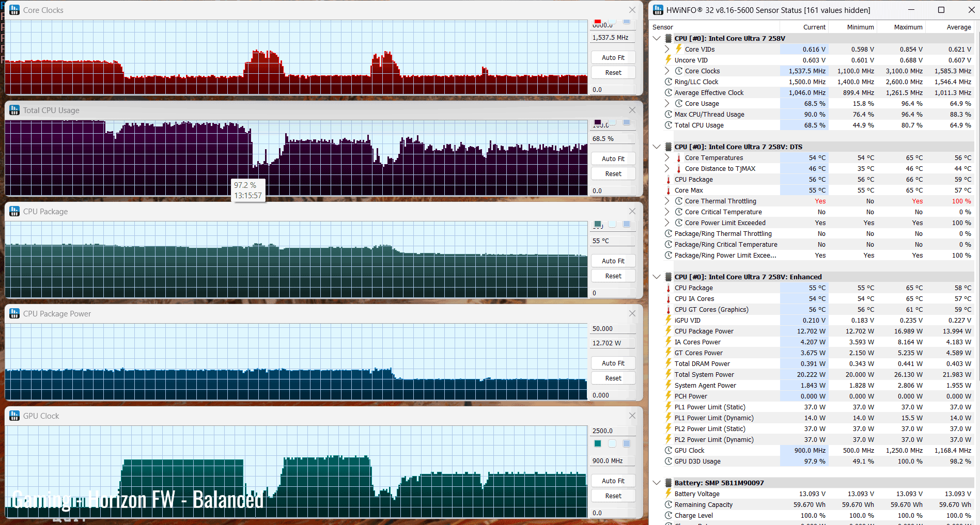Viewport: 980px width, 525px height.
Task: Click Auto Fit in the GPU Clock graph
Action: click(x=613, y=481)
